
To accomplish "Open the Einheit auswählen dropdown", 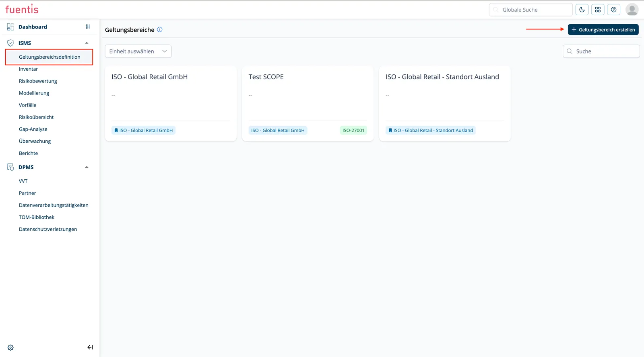I will pyautogui.click(x=138, y=51).
